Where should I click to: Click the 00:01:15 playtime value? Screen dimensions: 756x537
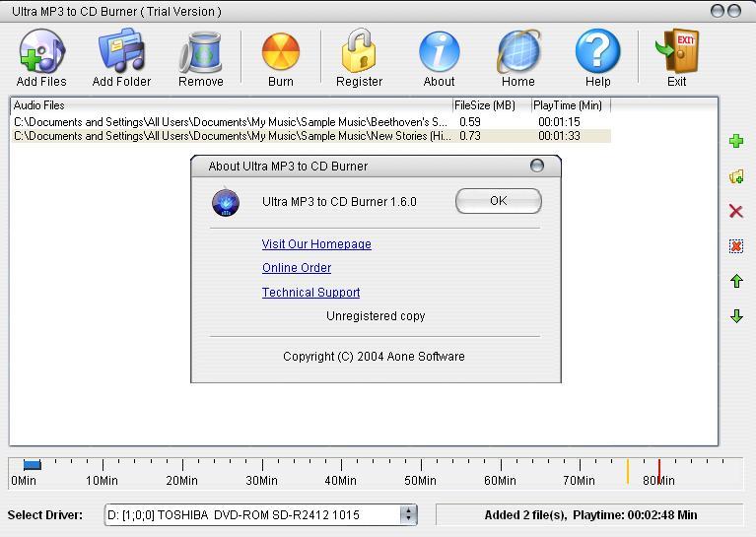pyautogui.click(x=559, y=122)
